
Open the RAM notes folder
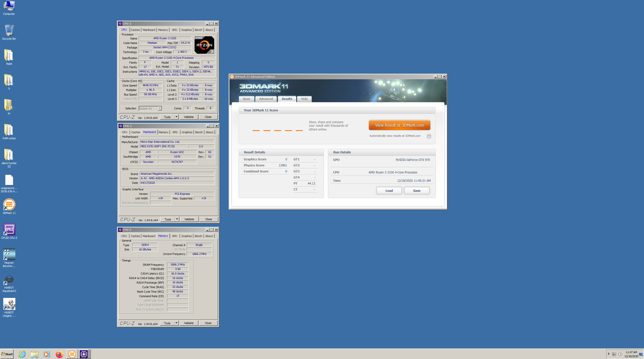[9, 132]
